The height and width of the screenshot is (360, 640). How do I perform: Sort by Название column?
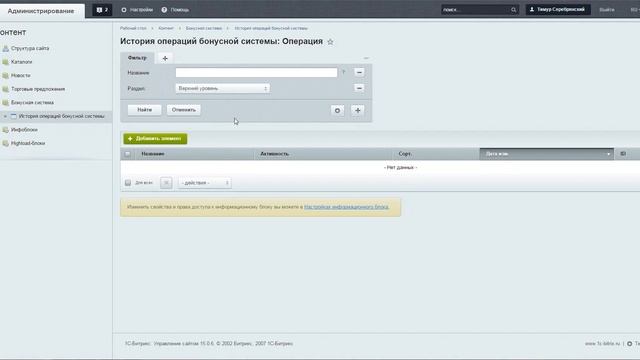coord(153,154)
